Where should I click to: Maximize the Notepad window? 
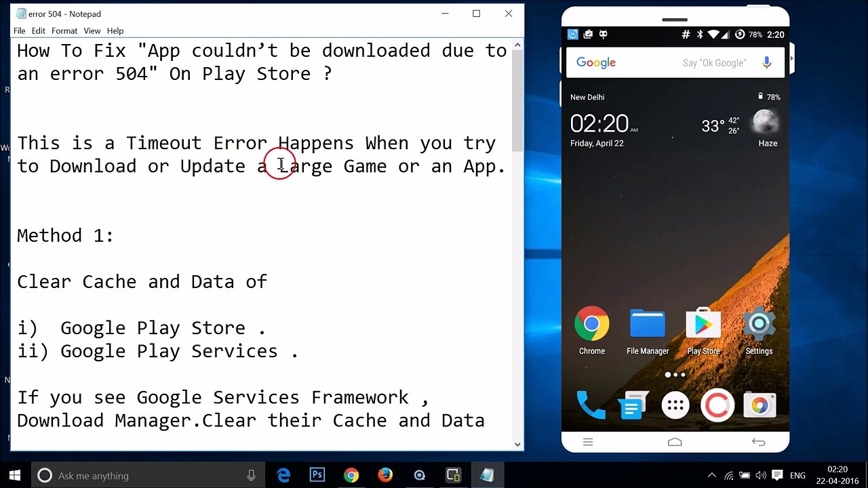[x=476, y=14]
